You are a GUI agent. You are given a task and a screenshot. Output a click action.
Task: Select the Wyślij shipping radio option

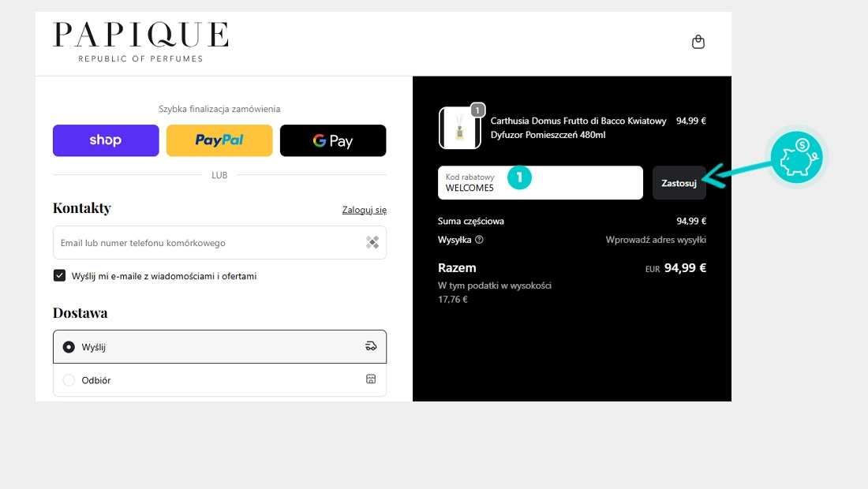(x=69, y=347)
